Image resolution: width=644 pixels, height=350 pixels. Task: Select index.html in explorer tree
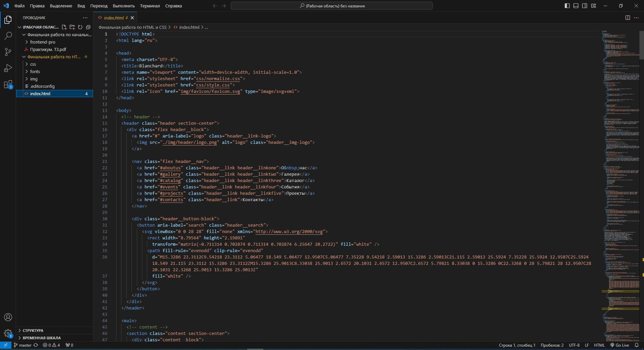click(54, 94)
